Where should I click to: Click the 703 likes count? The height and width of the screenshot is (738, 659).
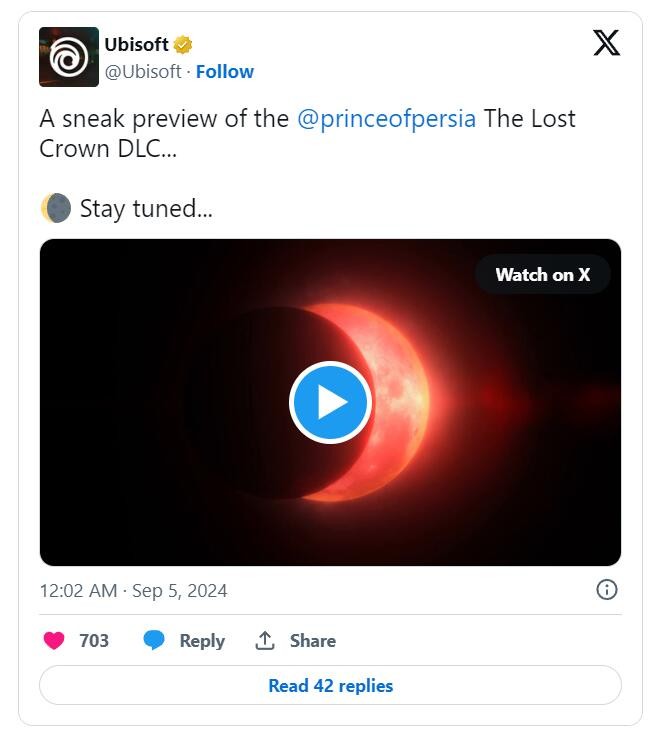[94, 641]
